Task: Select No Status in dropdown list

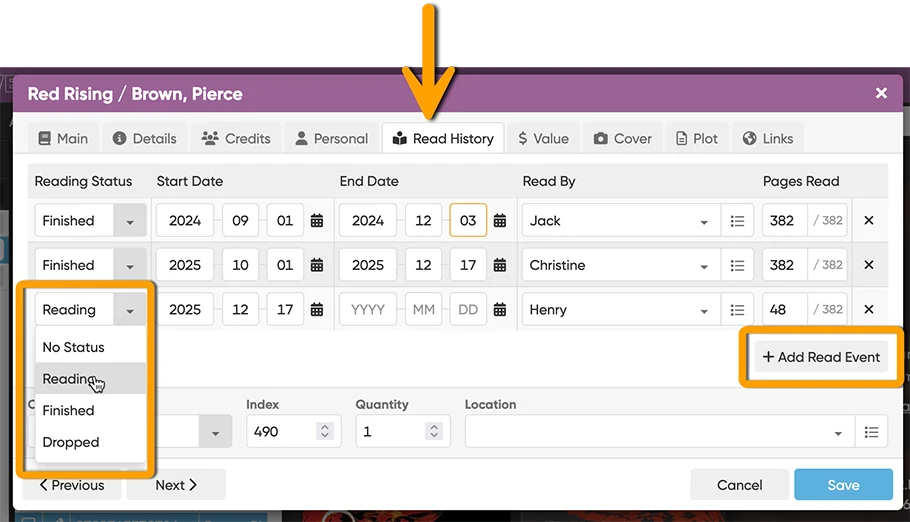Action: [73, 347]
